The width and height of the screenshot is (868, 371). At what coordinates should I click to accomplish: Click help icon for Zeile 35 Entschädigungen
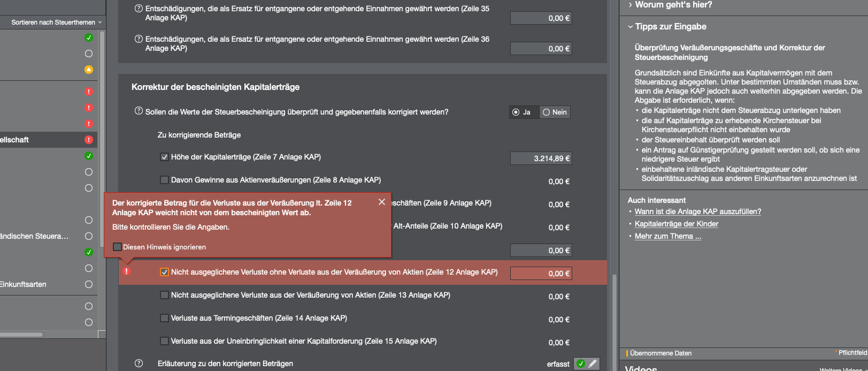[x=139, y=9]
